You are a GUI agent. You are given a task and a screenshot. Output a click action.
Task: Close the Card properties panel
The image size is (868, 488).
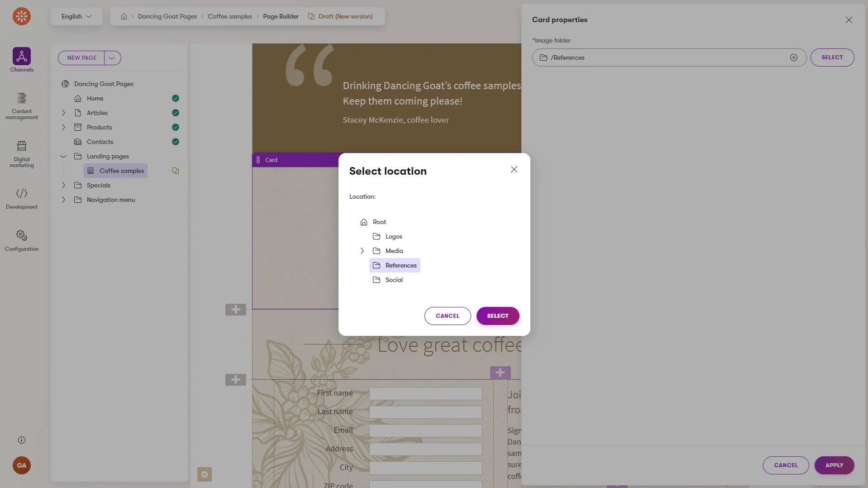pyautogui.click(x=849, y=20)
